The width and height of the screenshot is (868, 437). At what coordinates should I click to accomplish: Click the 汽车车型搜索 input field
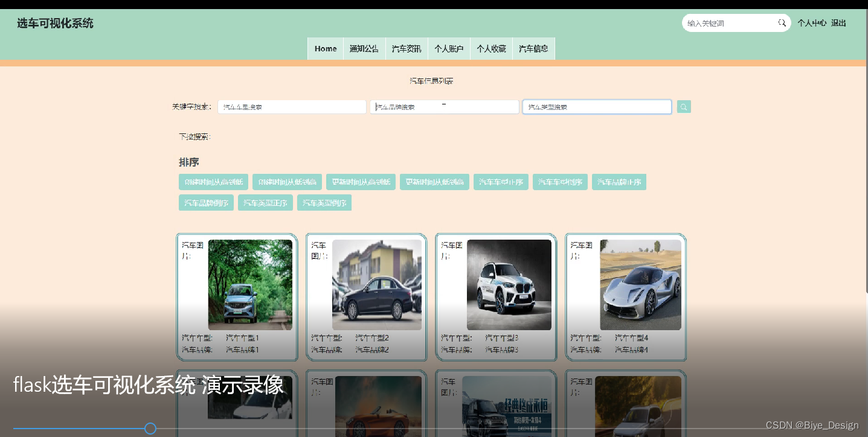click(x=292, y=107)
